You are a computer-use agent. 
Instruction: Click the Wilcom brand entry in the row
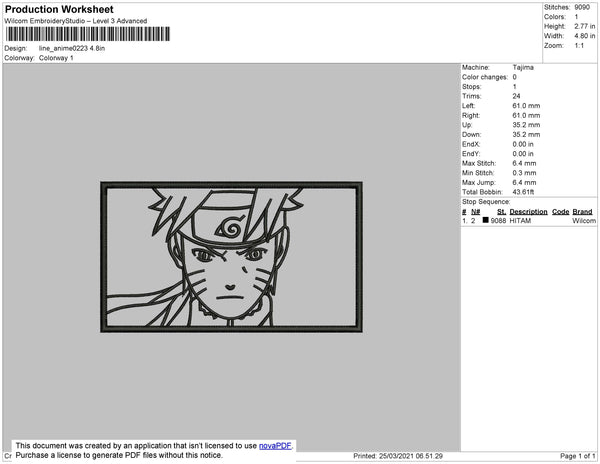pyautogui.click(x=584, y=220)
